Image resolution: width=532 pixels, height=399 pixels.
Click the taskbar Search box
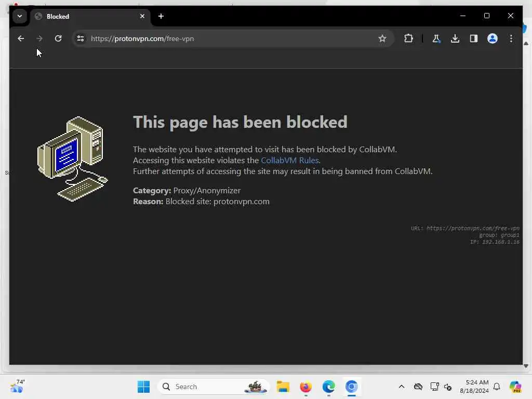[214, 387]
